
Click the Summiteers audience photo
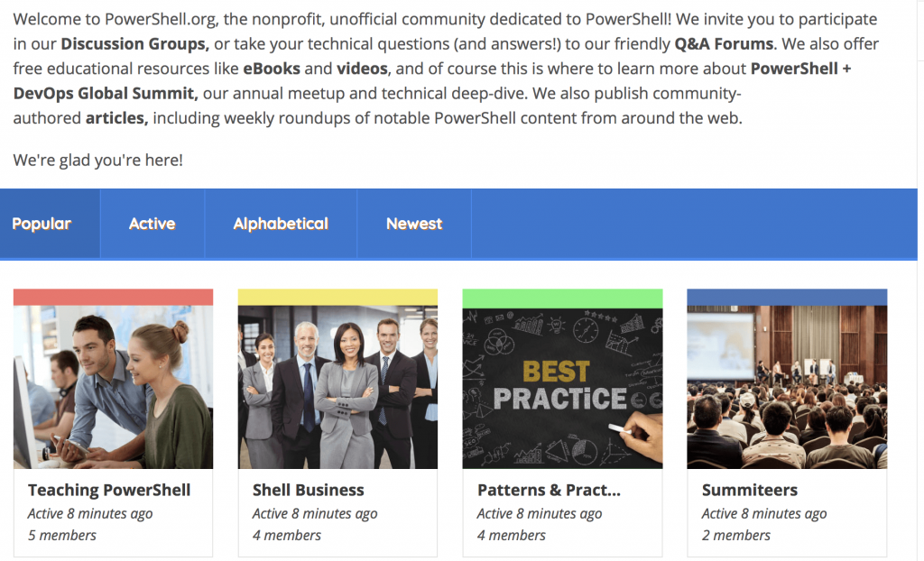[x=787, y=383]
